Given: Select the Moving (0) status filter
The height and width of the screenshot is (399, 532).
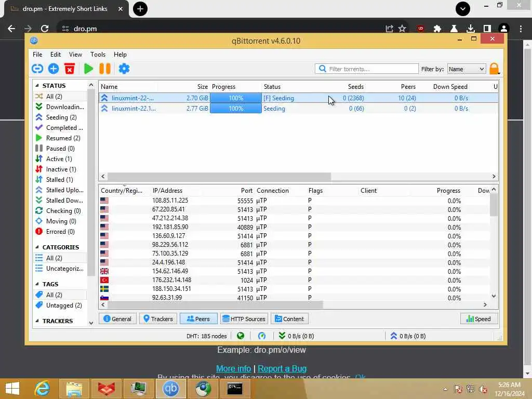Looking at the screenshot, I should (x=60, y=221).
